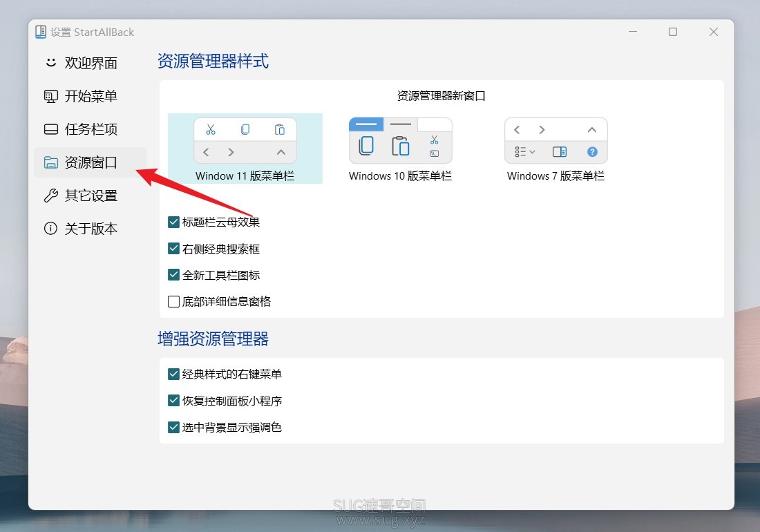Click the 资源管理器新窗口 label
760x532 pixels.
click(x=441, y=96)
